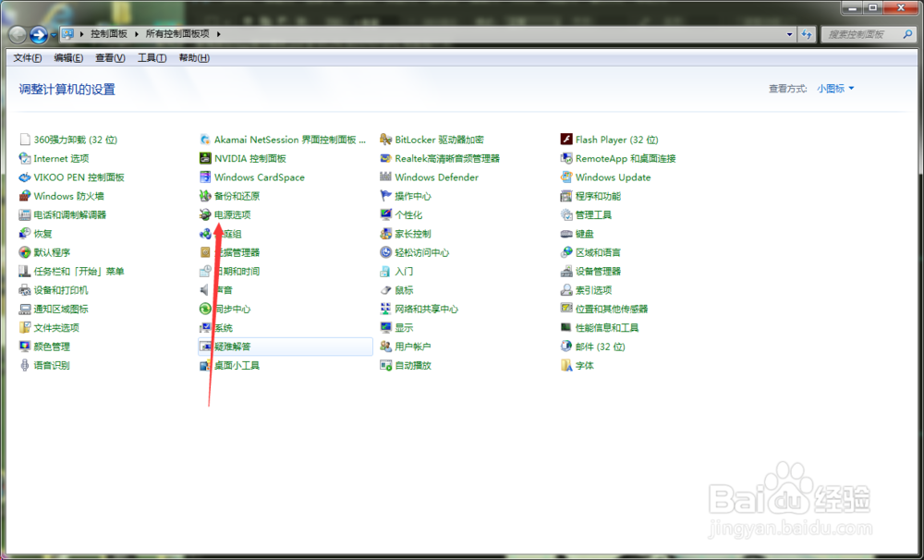Click the 备份和还原 icon

tap(205, 196)
